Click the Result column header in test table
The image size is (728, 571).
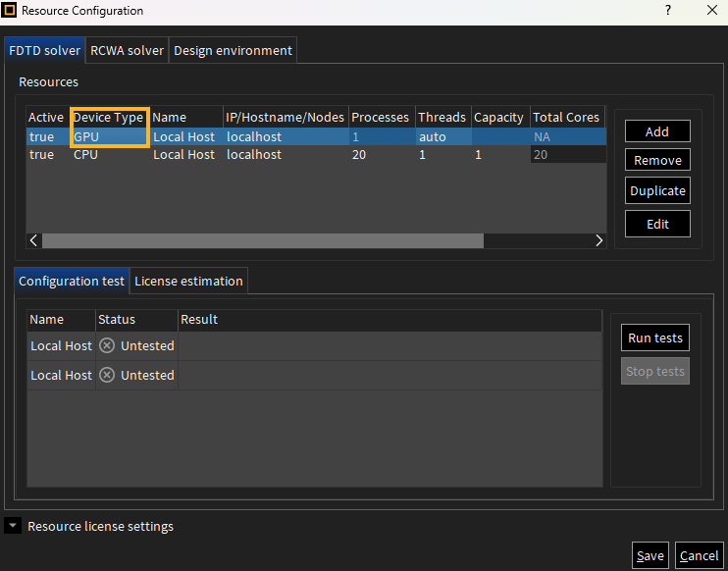coord(390,320)
